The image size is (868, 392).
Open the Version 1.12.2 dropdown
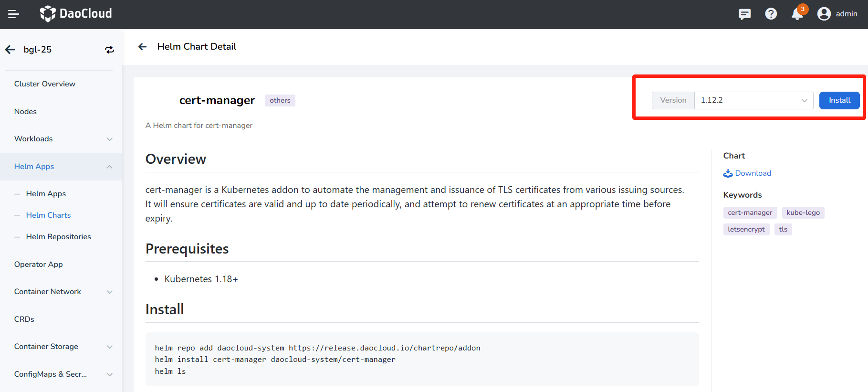[x=753, y=100]
